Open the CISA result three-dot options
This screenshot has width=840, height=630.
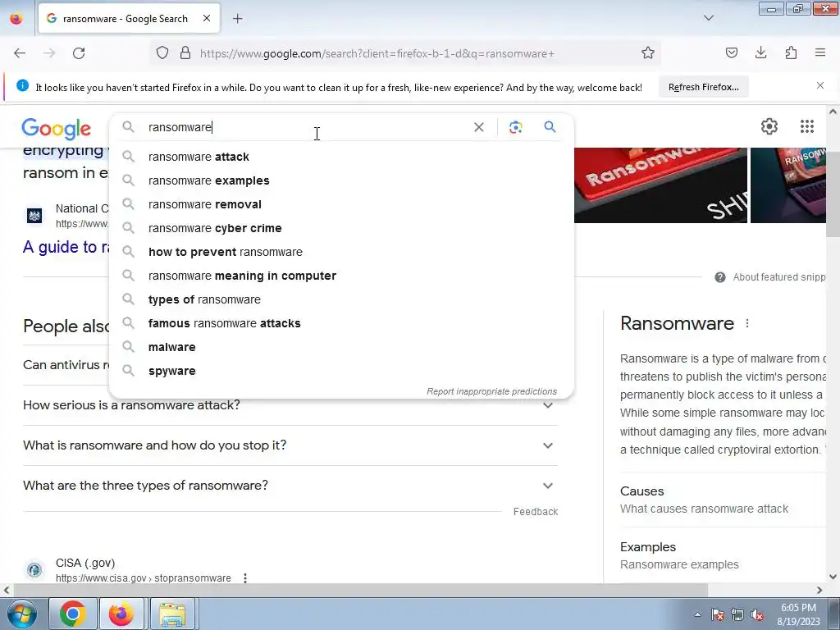tap(244, 578)
